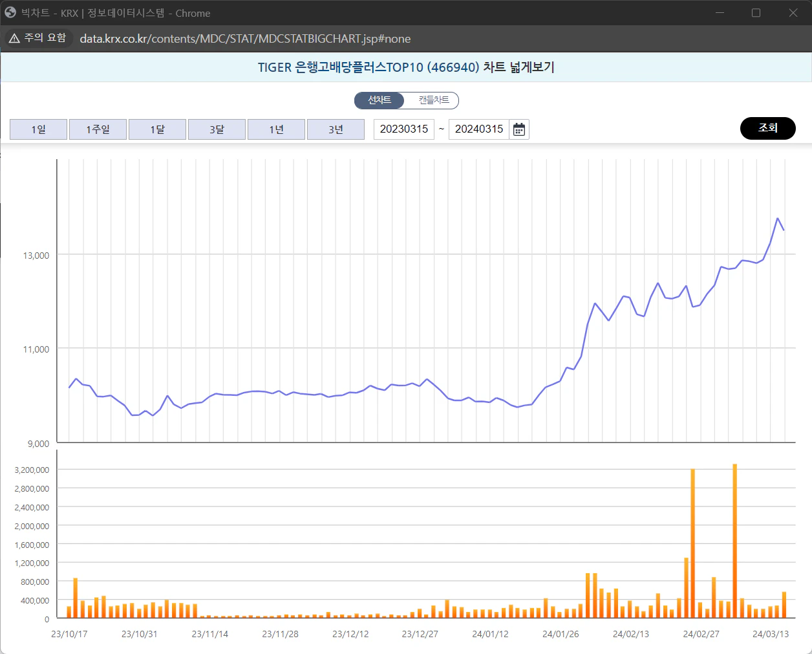Select the 3년 period tab
Image resolution: width=812 pixels, height=654 pixels.
[x=336, y=129]
